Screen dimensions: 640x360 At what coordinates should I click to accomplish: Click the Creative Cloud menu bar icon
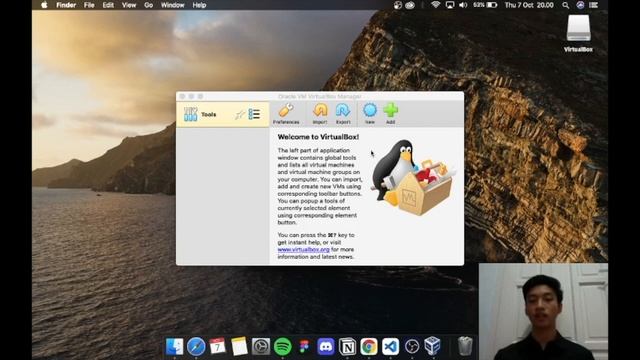coord(410,5)
